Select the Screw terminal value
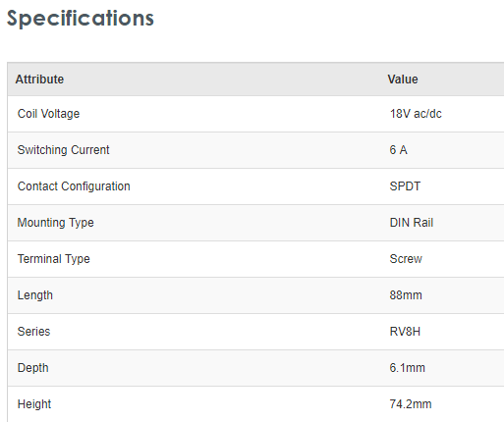This screenshot has width=504, height=422. (x=406, y=259)
